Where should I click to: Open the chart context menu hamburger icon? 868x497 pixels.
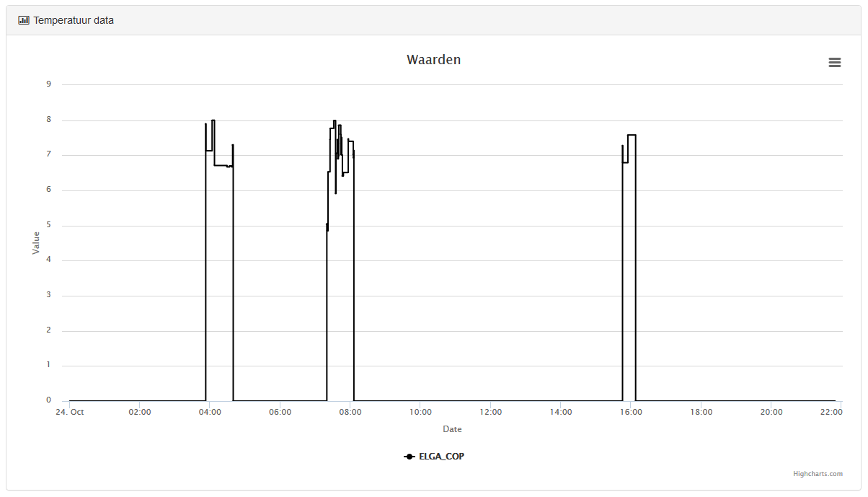point(835,63)
